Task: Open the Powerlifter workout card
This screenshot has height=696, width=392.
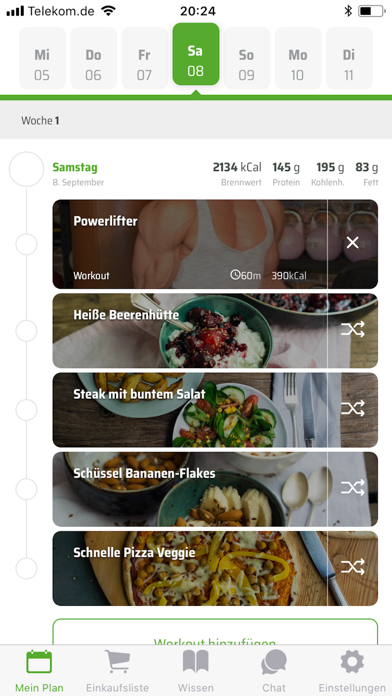Action: click(x=195, y=244)
